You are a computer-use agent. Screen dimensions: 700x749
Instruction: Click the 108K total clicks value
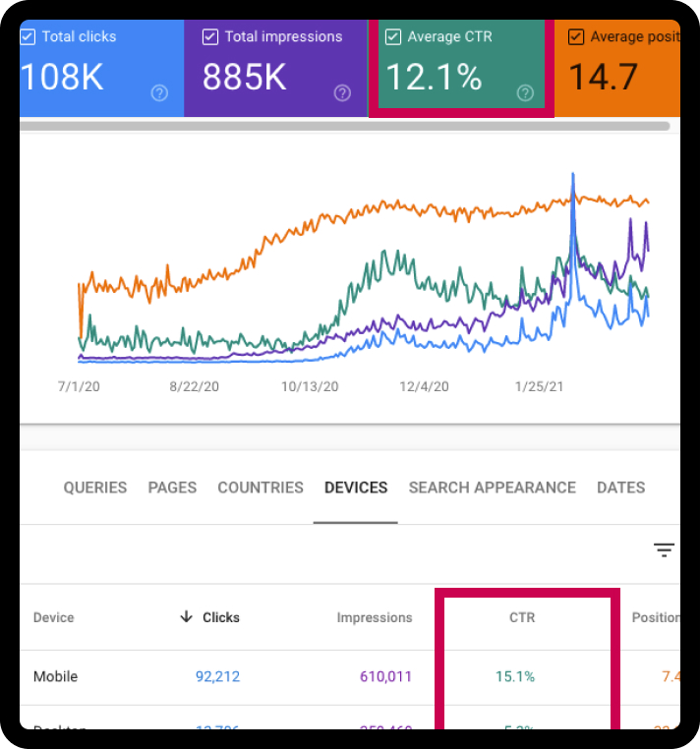pos(62,77)
